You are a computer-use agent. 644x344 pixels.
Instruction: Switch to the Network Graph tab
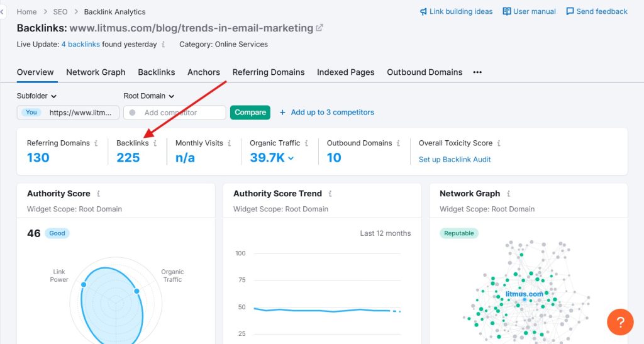pos(96,72)
